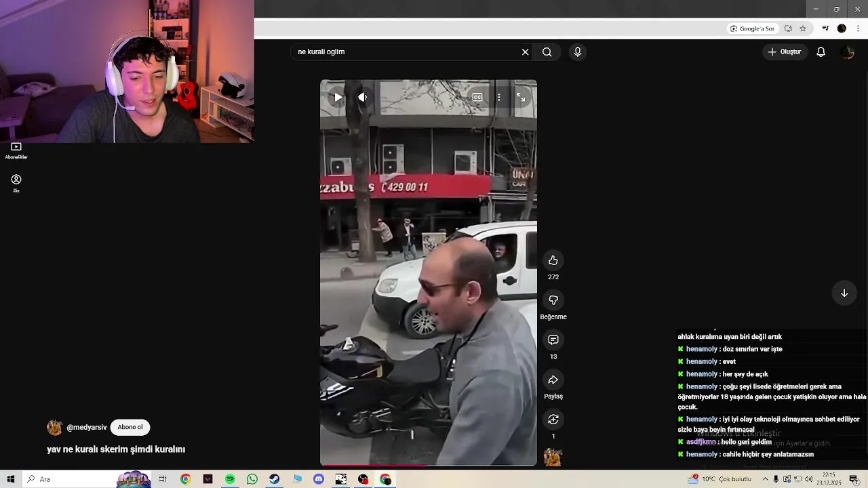
Task: Open OBS Studio from the taskbar
Action: tap(363, 479)
